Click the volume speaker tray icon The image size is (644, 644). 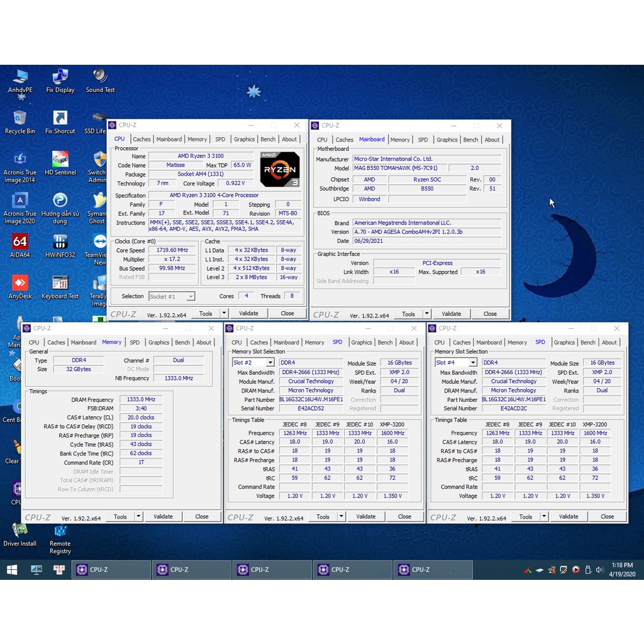599,570
